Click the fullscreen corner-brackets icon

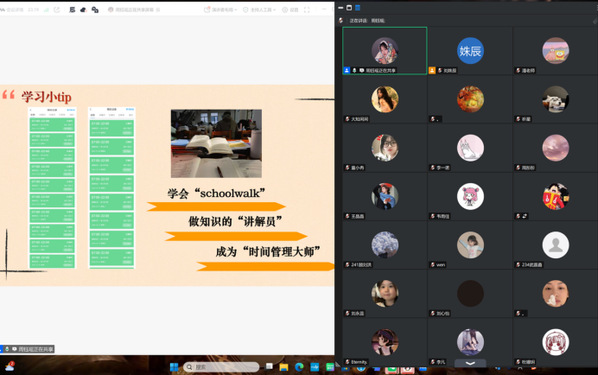point(307,10)
